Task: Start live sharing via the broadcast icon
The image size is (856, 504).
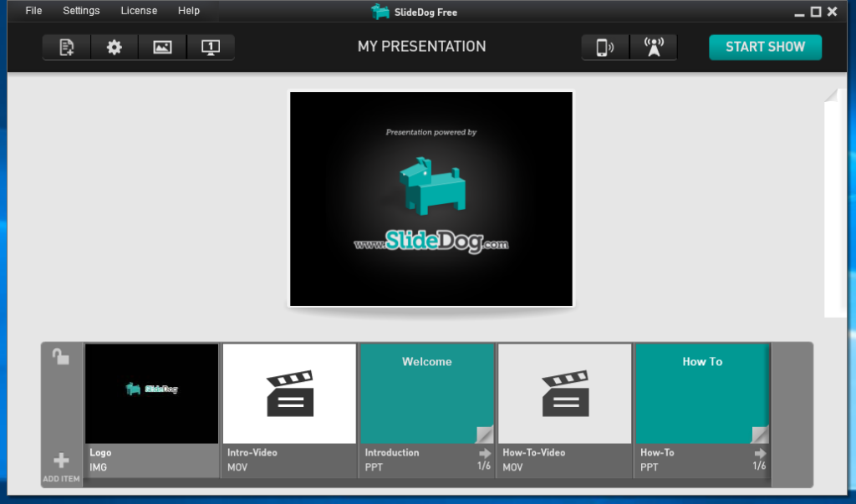Action: click(653, 47)
